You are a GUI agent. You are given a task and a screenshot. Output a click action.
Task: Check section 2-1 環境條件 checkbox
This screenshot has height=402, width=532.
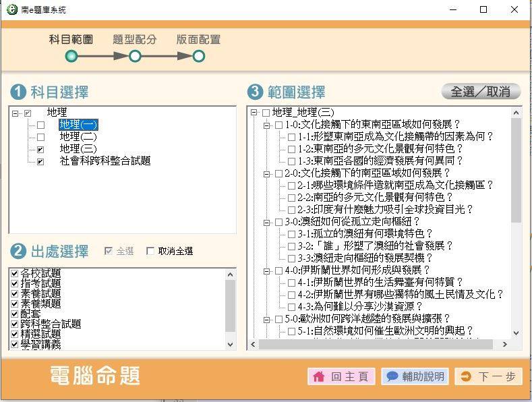(x=291, y=185)
